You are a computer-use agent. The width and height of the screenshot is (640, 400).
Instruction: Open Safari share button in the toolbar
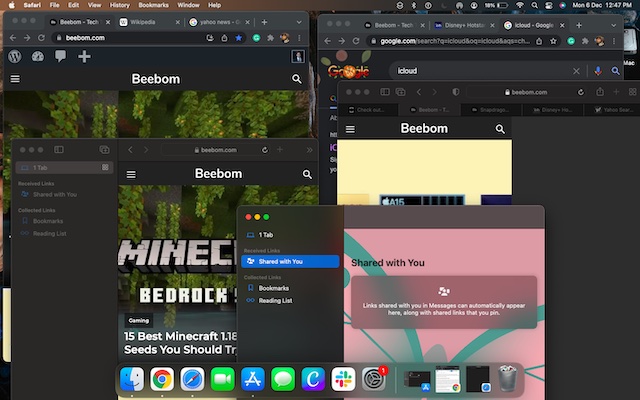[x=599, y=92]
